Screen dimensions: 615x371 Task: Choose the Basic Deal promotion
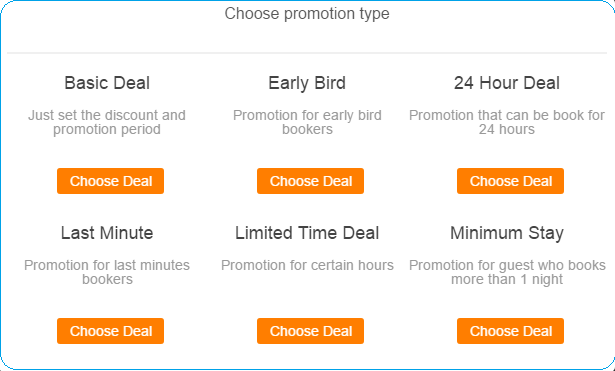tap(110, 181)
